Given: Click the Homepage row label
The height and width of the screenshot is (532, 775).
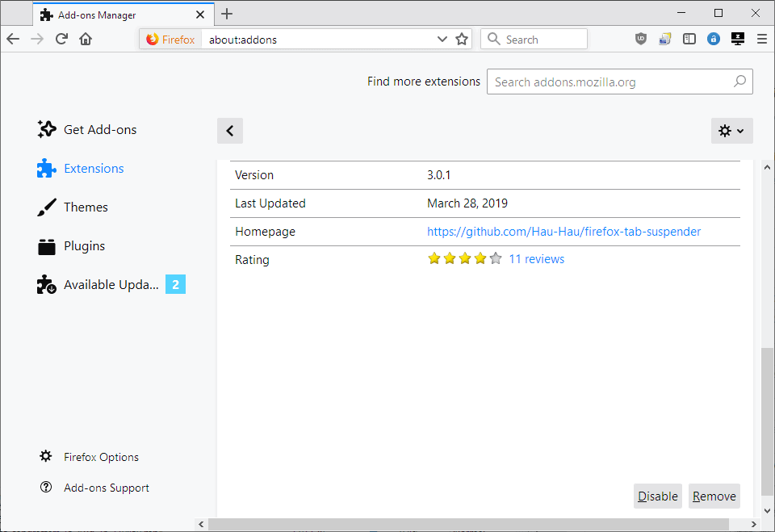Looking at the screenshot, I should 265,232.
